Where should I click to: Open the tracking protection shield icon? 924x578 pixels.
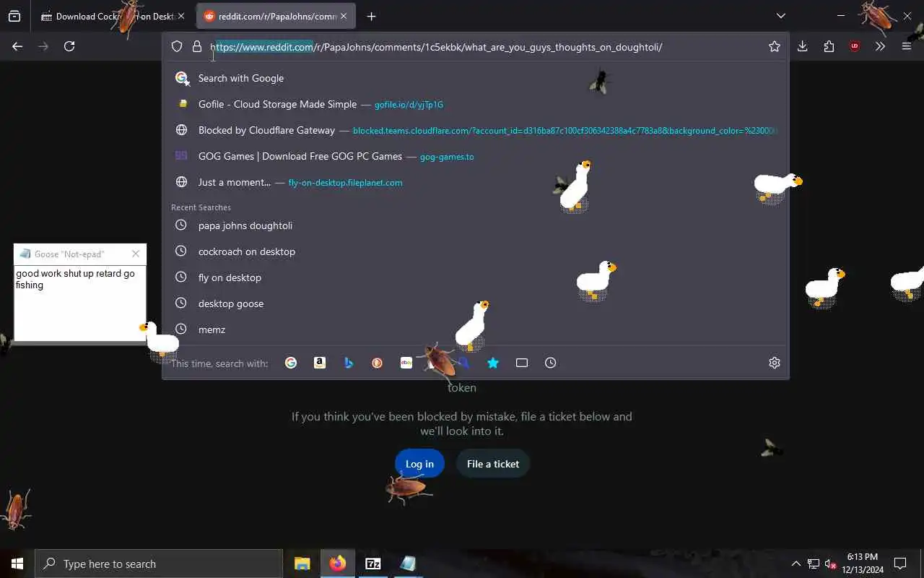(177, 46)
